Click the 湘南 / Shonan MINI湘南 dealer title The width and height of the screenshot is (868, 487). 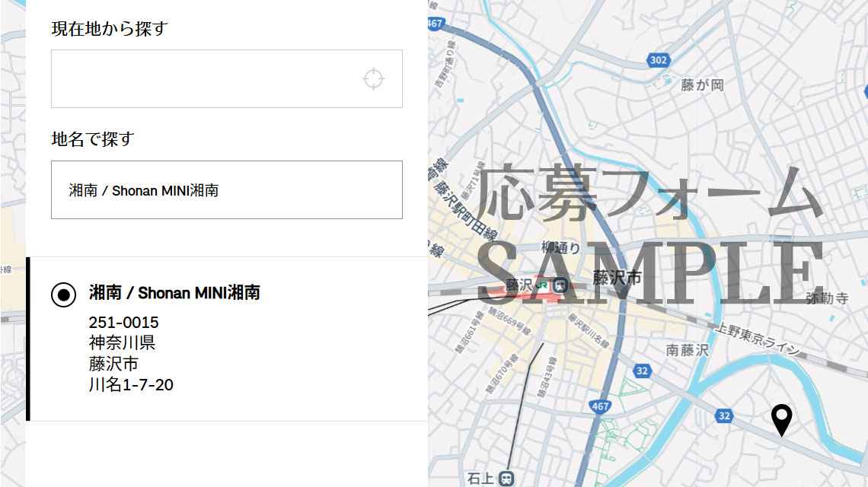[174, 293]
